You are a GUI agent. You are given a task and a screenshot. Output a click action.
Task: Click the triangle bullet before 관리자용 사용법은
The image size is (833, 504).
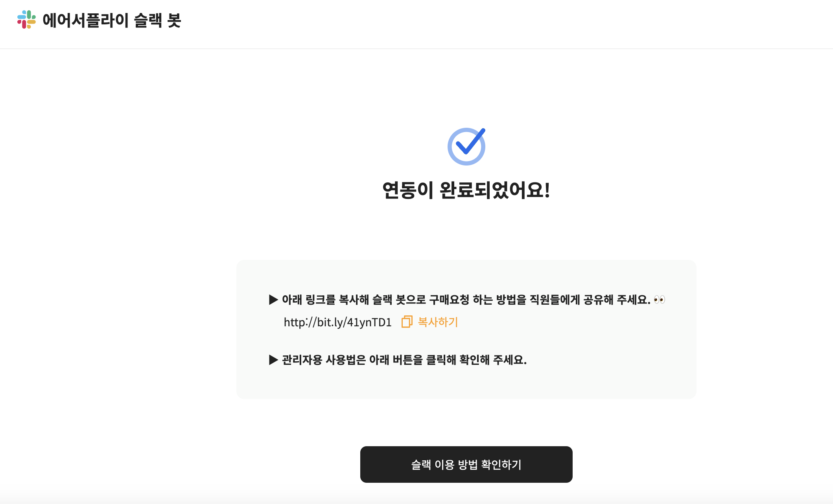point(273,360)
